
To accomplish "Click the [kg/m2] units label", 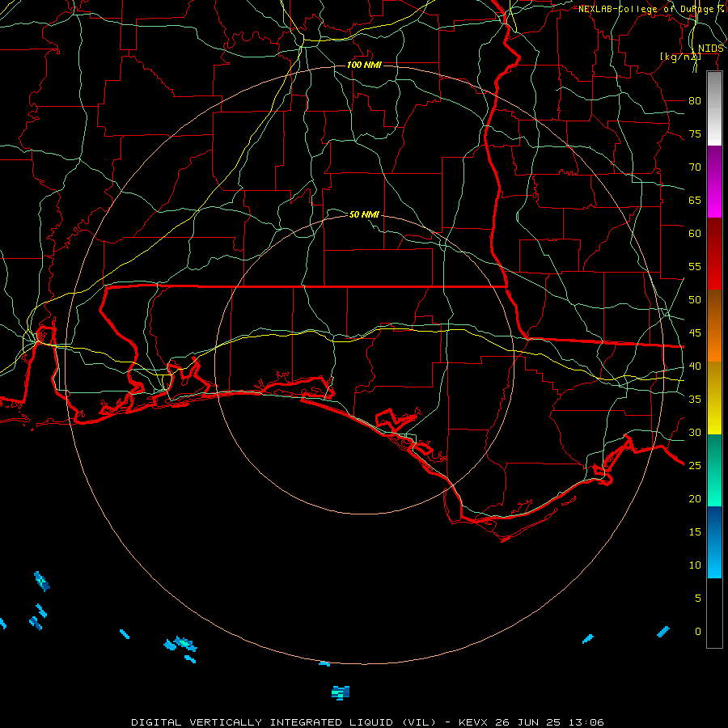I will pos(680,57).
